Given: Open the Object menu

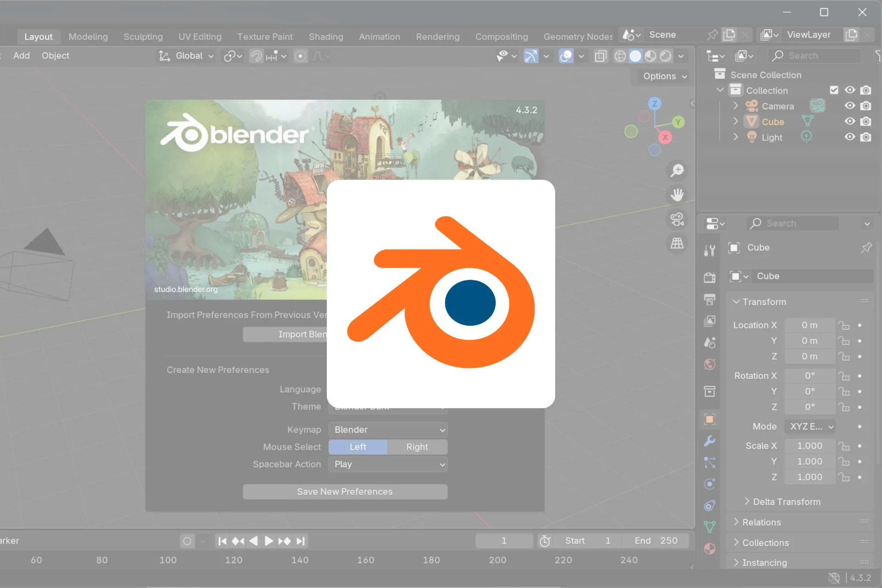Looking at the screenshot, I should pos(56,56).
